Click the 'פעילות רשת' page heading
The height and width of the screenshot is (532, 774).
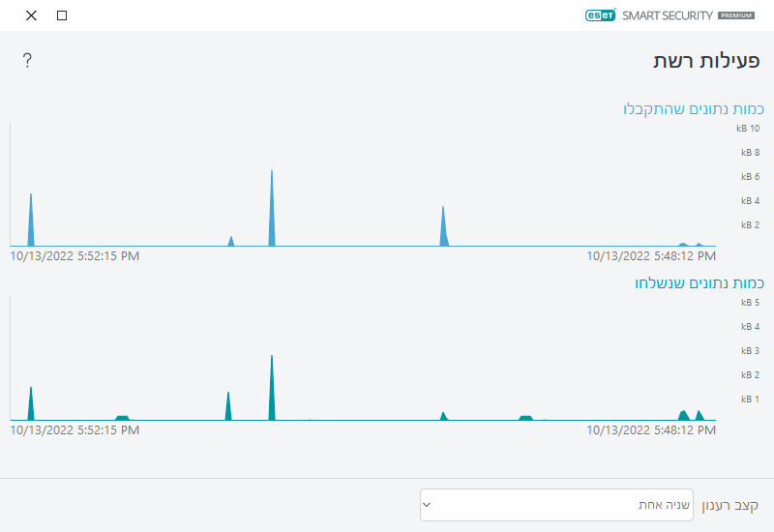point(706,61)
